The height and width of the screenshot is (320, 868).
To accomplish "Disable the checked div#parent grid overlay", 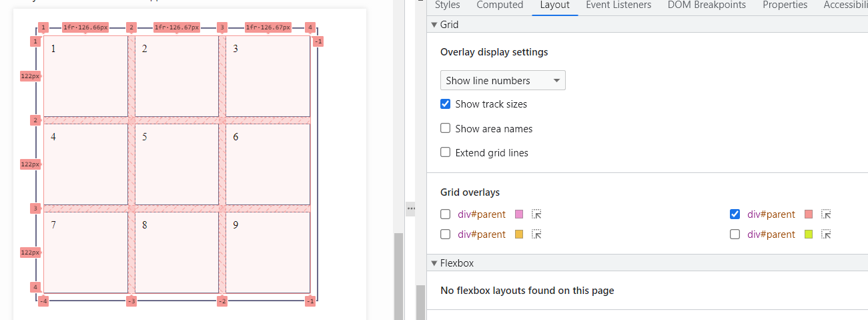I will [x=735, y=214].
